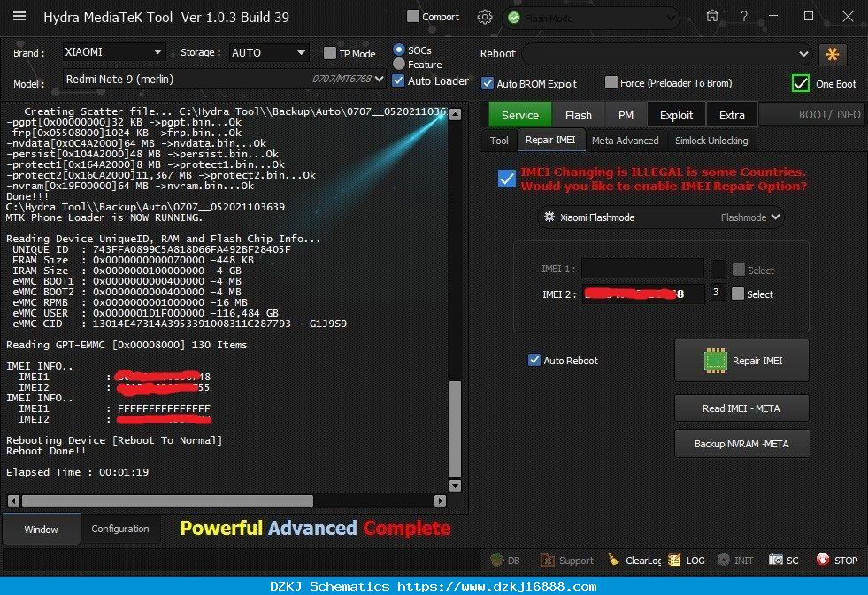The height and width of the screenshot is (595, 868).
Task: Switch to the Tool sub-tab
Action: tap(499, 141)
